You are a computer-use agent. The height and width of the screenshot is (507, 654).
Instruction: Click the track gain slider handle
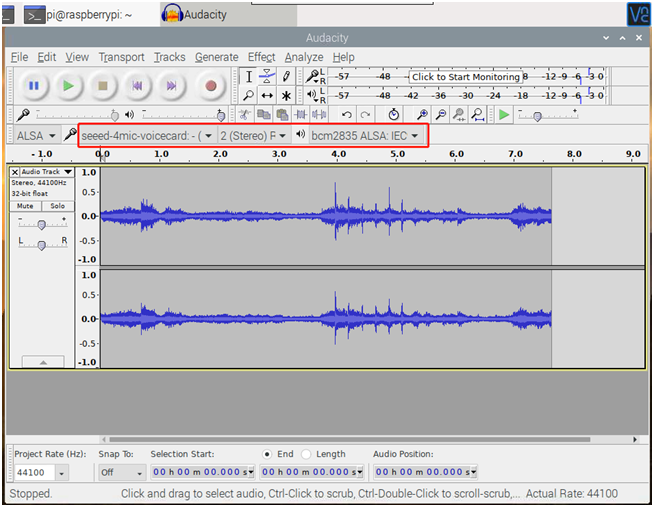click(x=41, y=225)
